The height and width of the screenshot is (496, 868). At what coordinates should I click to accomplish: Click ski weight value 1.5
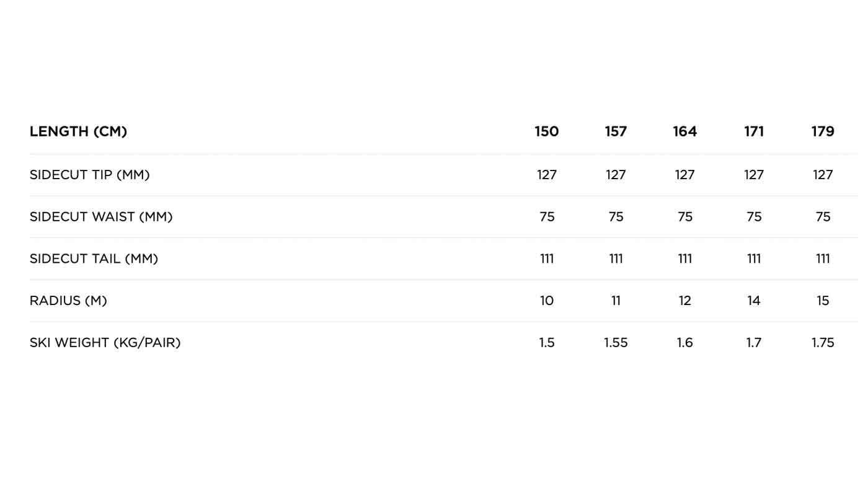pyautogui.click(x=547, y=342)
